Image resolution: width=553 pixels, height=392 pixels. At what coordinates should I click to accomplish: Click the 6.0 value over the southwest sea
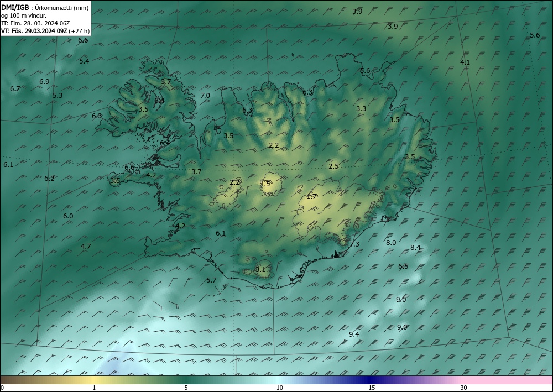(x=68, y=216)
